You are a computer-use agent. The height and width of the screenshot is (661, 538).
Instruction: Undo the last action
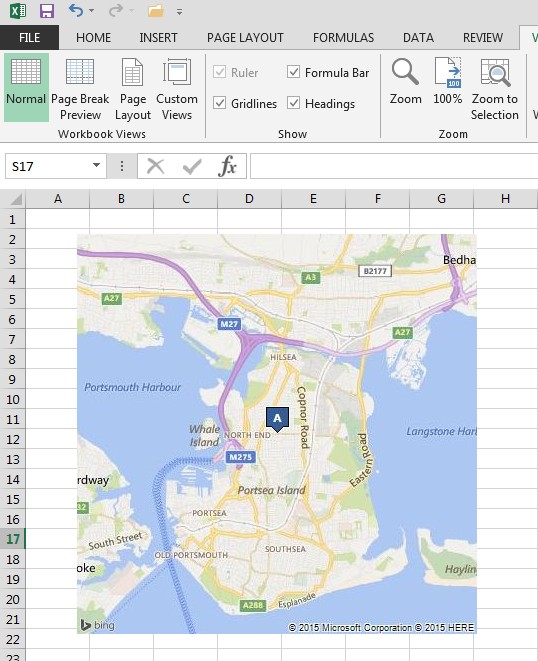(76, 10)
